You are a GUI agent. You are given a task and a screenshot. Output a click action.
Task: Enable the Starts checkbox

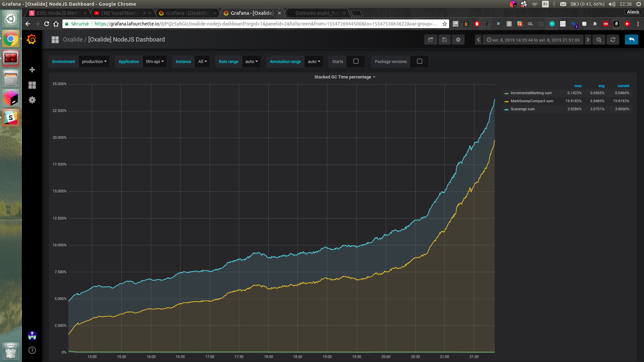click(356, 61)
